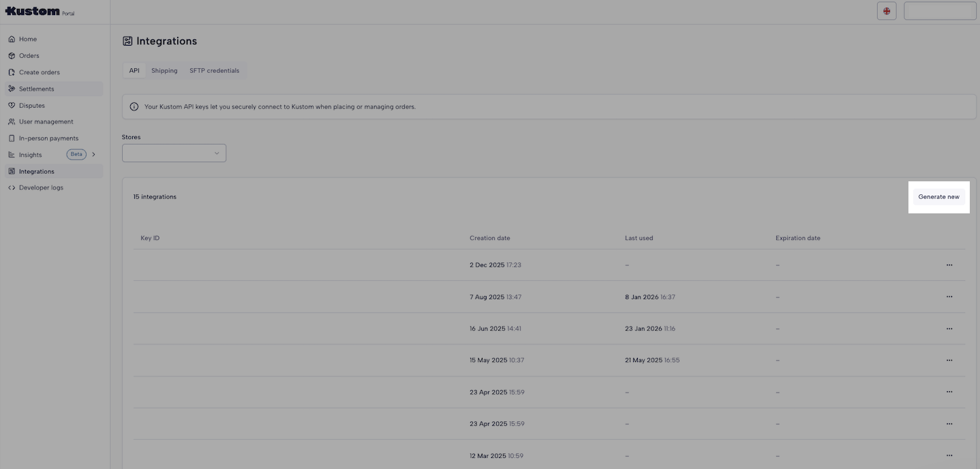Image resolution: width=980 pixels, height=469 pixels.
Task: Click the Disputes shield icon
Action: (x=12, y=106)
